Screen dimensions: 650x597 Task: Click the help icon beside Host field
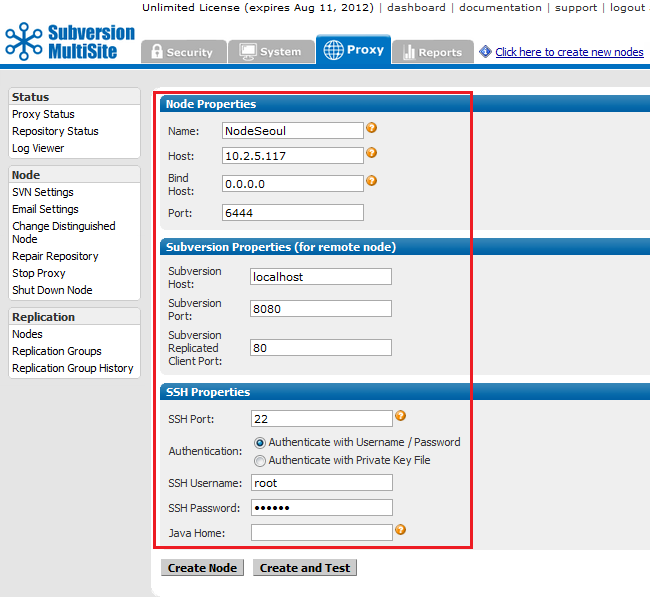(x=371, y=153)
